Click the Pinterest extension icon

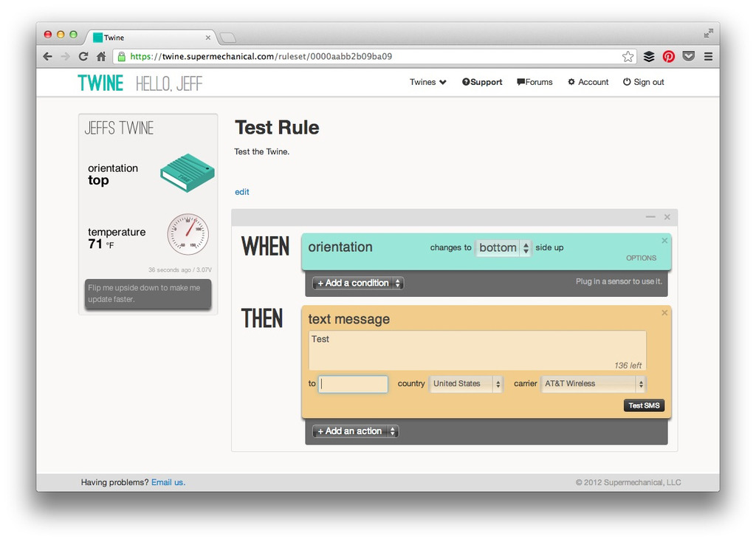tap(668, 57)
